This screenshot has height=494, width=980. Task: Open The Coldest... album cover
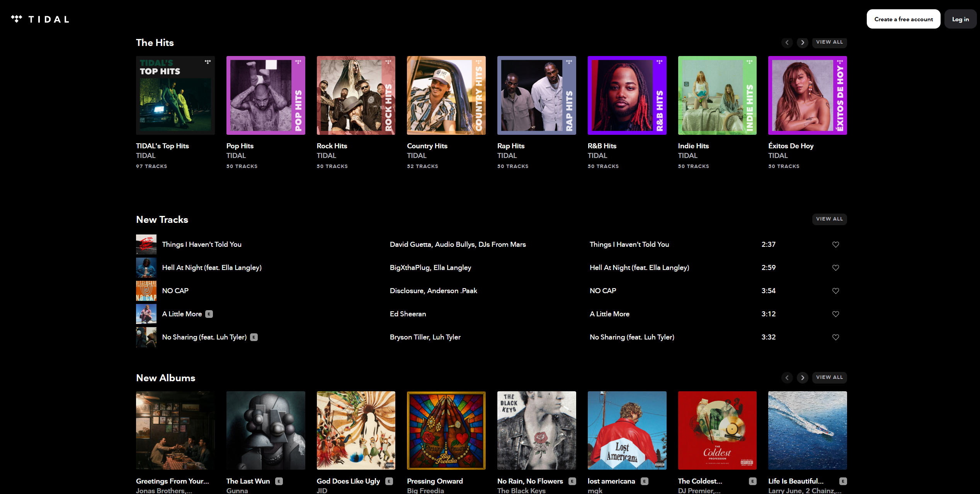717,430
